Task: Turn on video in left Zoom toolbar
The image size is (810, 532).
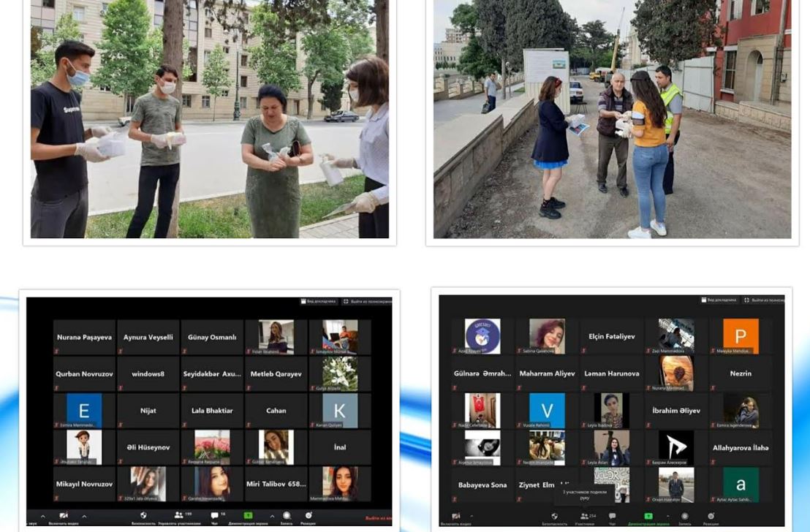Action: (64, 516)
